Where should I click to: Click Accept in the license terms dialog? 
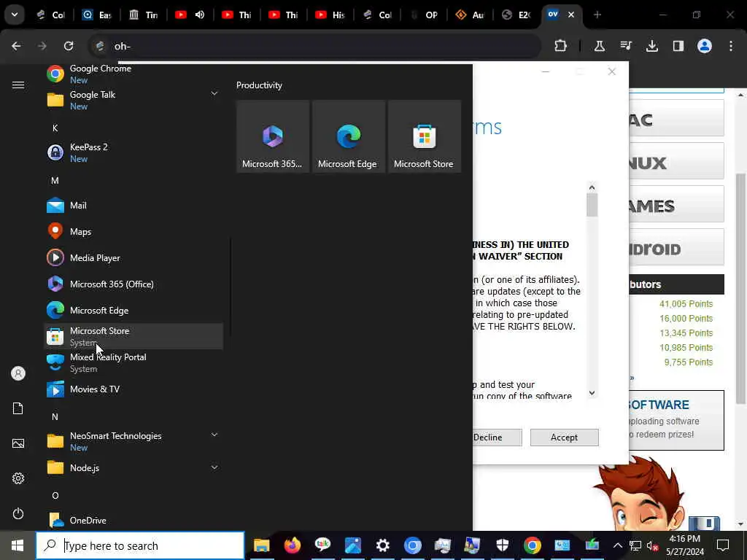[x=564, y=437]
